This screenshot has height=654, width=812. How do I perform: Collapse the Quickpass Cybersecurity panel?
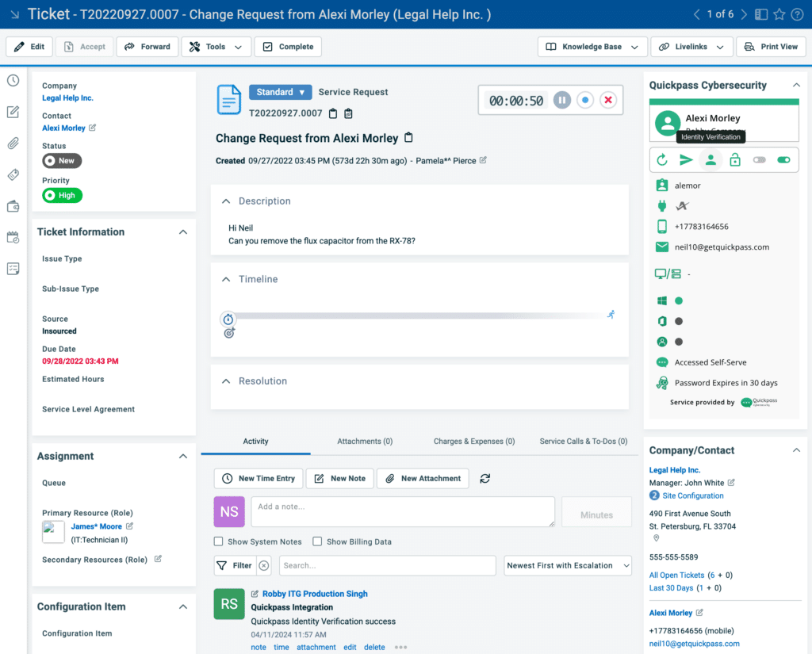[796, 85]
